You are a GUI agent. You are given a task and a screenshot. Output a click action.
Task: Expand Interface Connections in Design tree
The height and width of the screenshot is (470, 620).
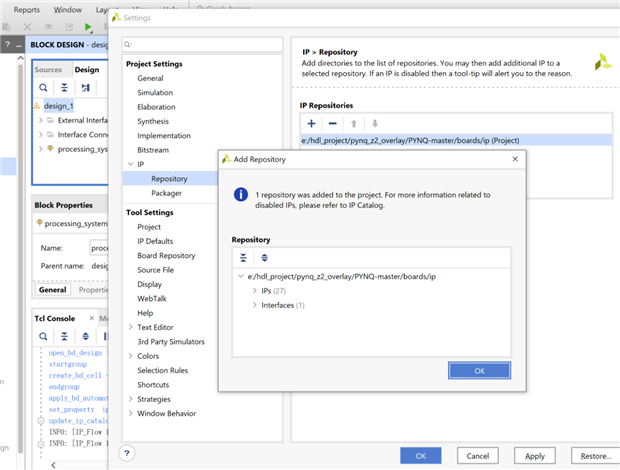coord(40,135)
